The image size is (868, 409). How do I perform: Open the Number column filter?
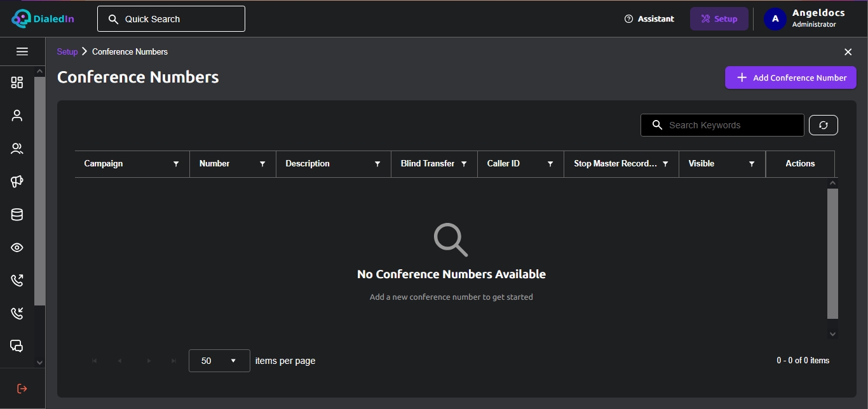pos(262,164)
